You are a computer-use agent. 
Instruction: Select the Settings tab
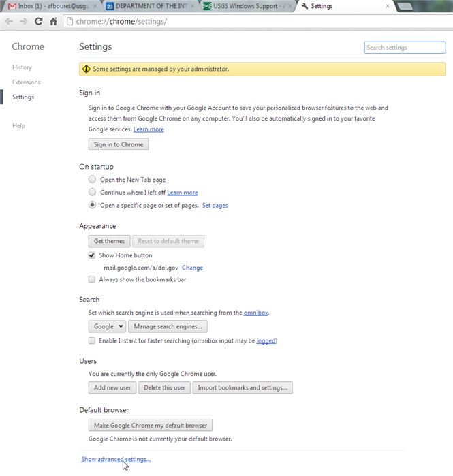point(345,6)
